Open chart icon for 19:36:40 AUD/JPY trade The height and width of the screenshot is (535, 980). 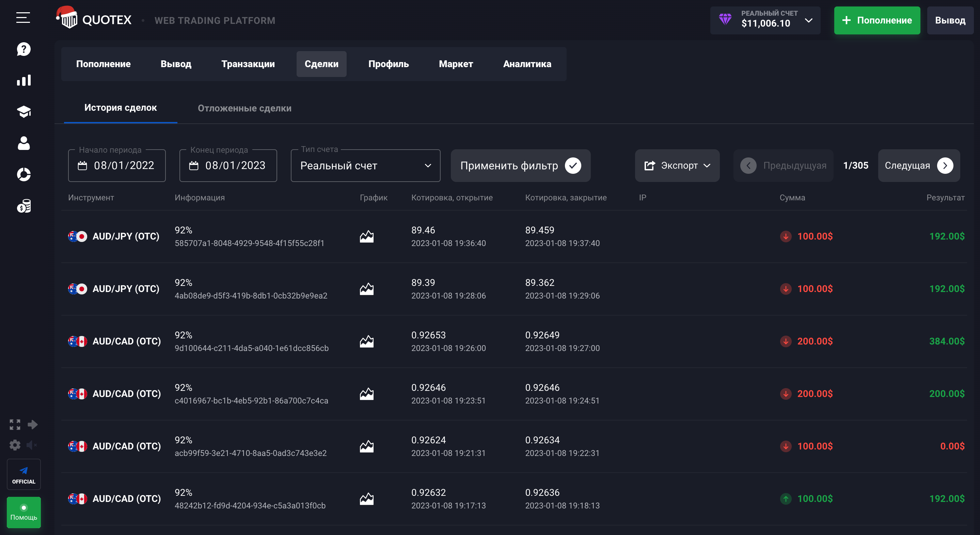pos(366,236)
